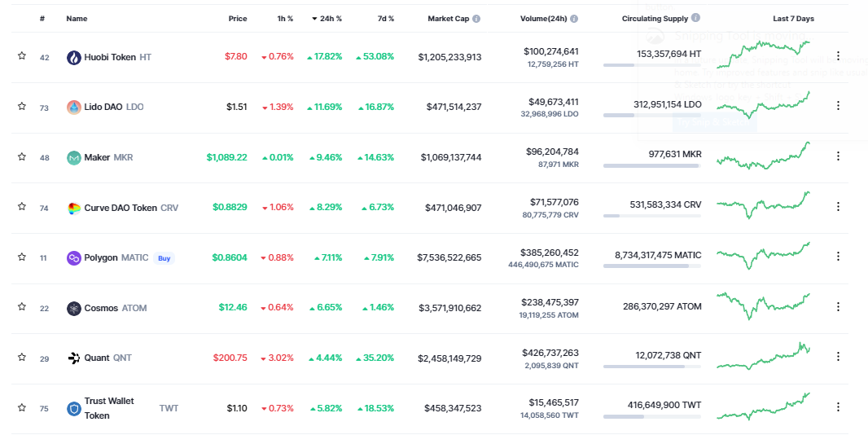The image size is (868, 435).
Task: Open more options for Cosmos row
Action: point(838,307)
